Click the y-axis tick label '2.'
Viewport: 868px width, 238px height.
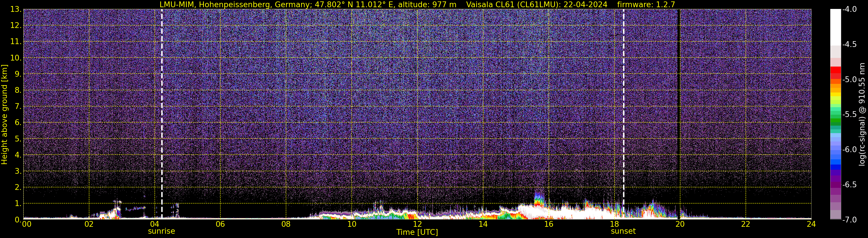coord(18,187)
